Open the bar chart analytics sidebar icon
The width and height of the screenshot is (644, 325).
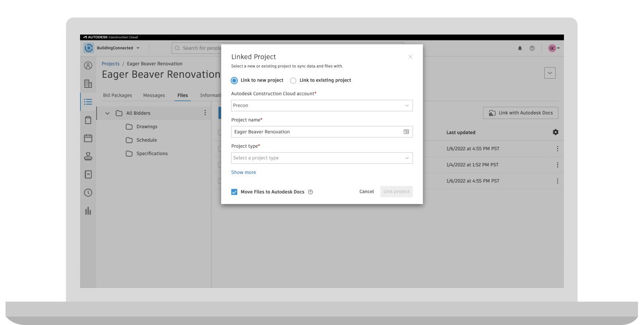coord(88,211)
